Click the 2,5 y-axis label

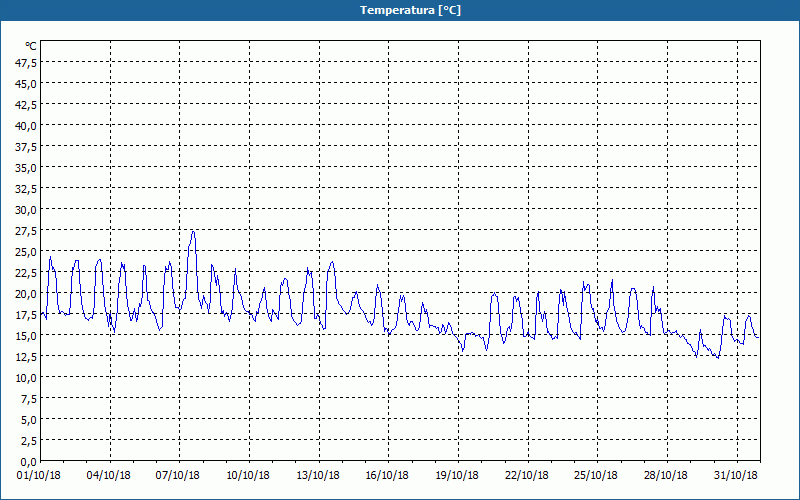point(29,441)
